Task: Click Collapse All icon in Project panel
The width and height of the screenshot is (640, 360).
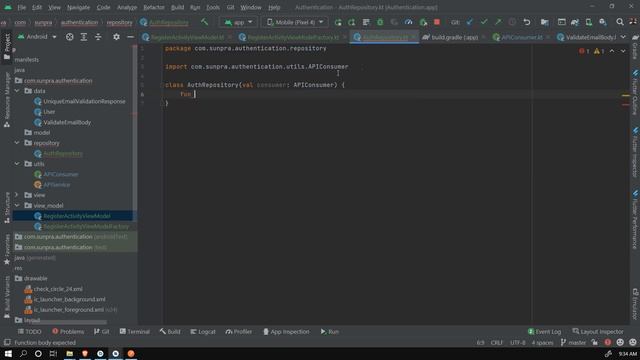Action: (98, 37)
